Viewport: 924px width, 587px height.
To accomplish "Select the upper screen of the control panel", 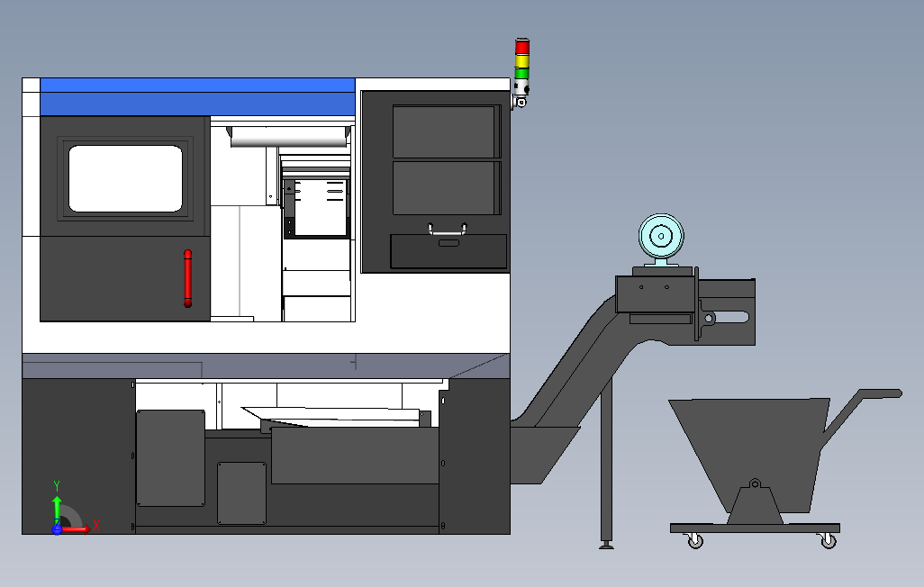I will (446, 131).
